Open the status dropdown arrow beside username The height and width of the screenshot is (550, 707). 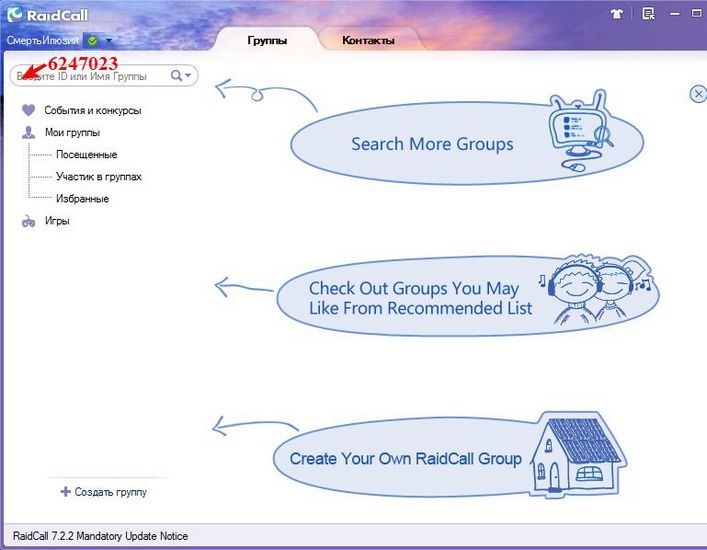tap(109, 41)
